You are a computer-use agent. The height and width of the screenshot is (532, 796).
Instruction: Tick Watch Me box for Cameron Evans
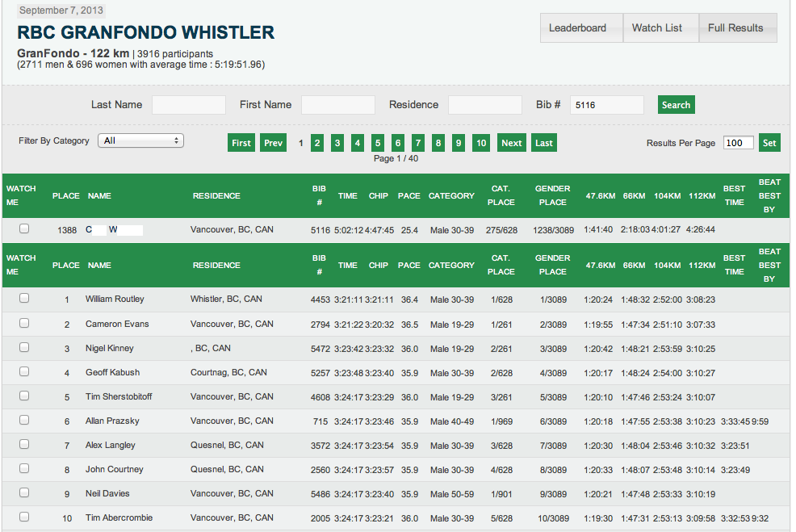pyautogui.click(x=24, y=323)
